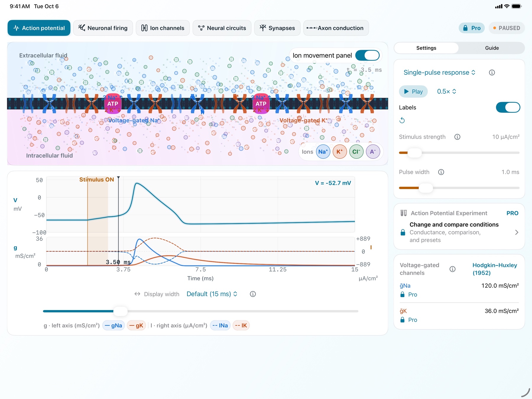Adjust the Pulse width slider

coord(426,188)
